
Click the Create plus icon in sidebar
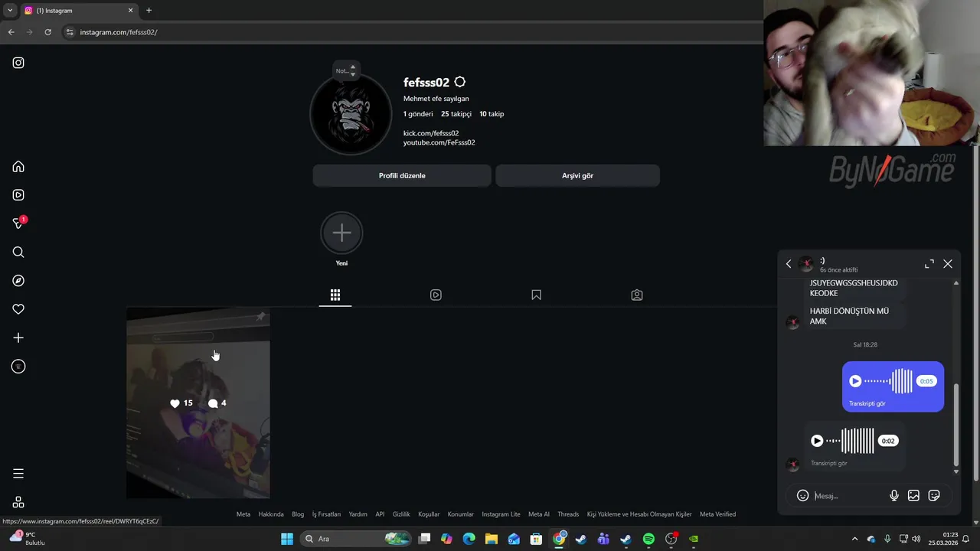(18, 338)
